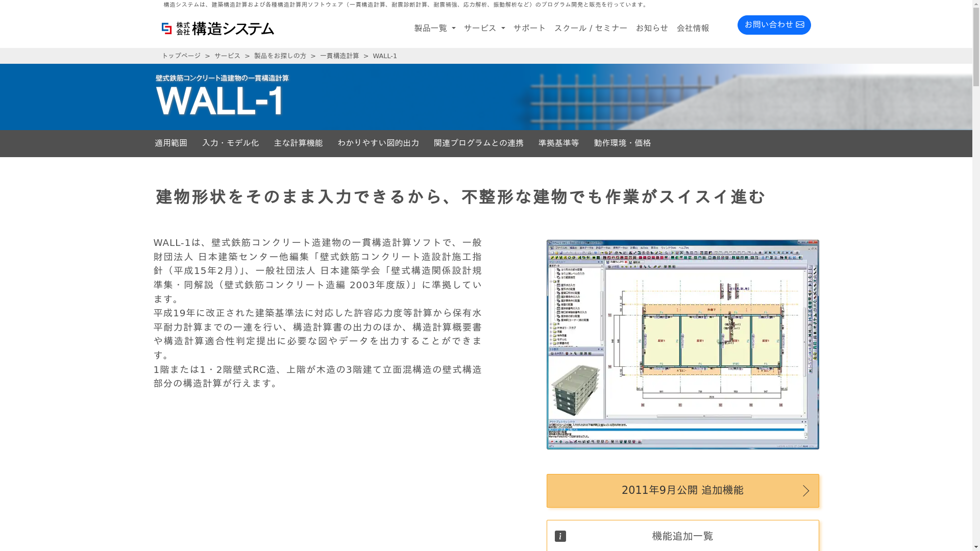Click the WALL-1 breadcrumb text

[x=385, y=56]
